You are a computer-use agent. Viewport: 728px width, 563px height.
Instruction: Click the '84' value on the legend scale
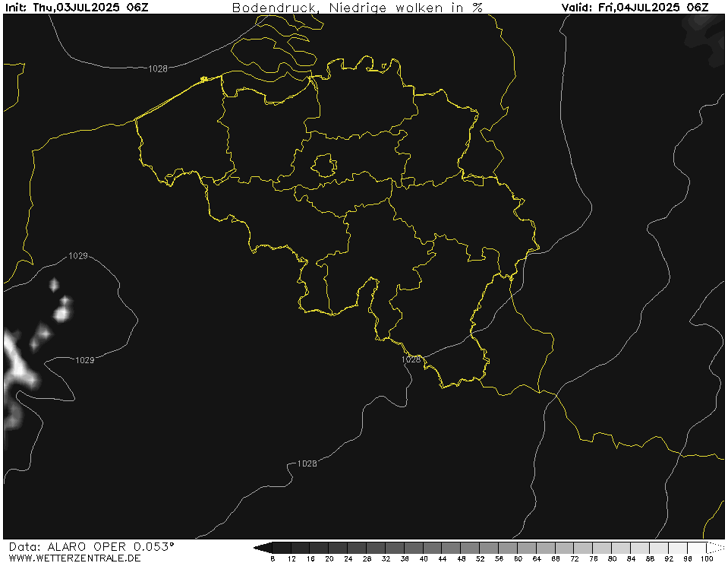tap(631, 558)
